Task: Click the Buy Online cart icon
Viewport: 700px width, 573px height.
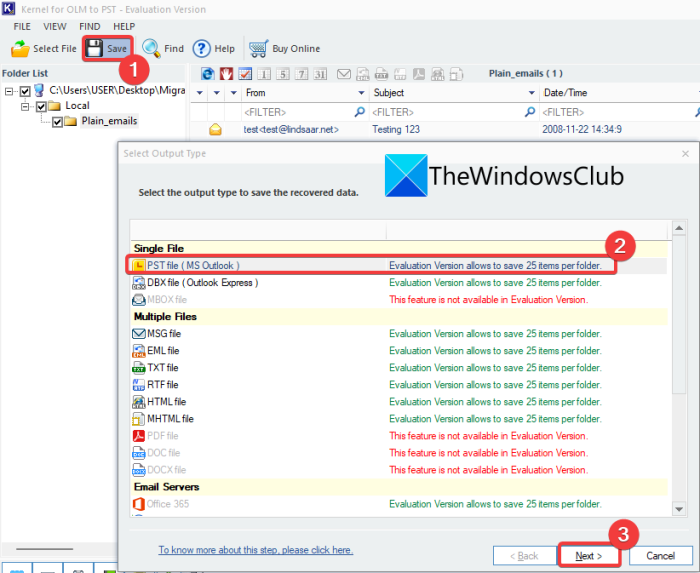Action: [x=258, y=49]
